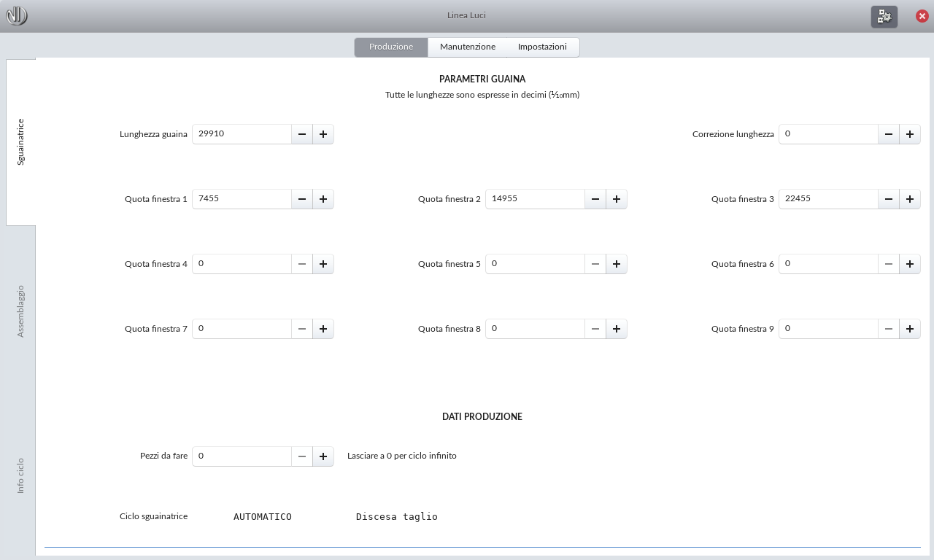The height and width of the screenshot is (560, 934).
Task: Select the Sguainatrice side tab
Action: (x=20, y=142)
